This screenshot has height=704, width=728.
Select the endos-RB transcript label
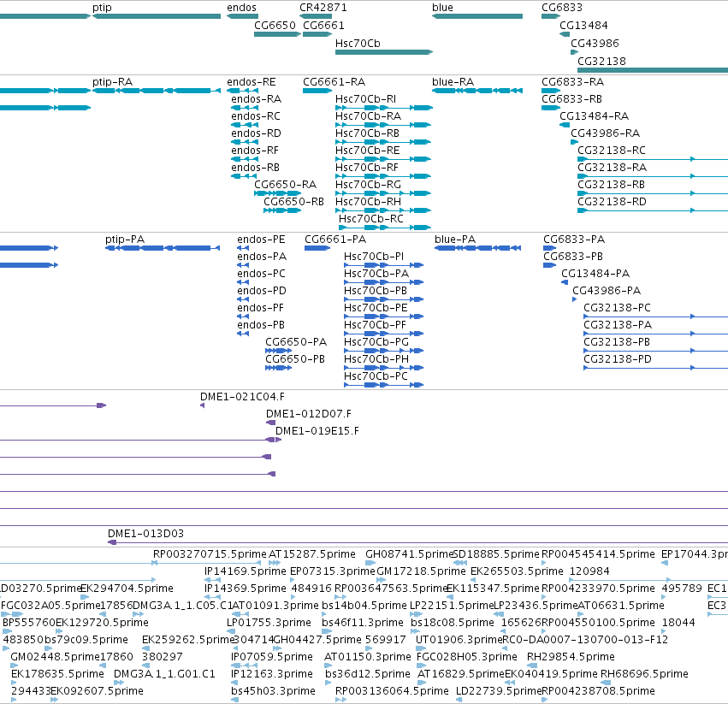[x=256, y=167]
